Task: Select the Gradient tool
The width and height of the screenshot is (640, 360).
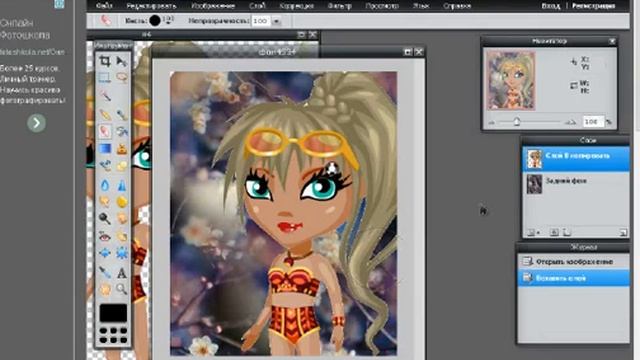Action: 105,149
